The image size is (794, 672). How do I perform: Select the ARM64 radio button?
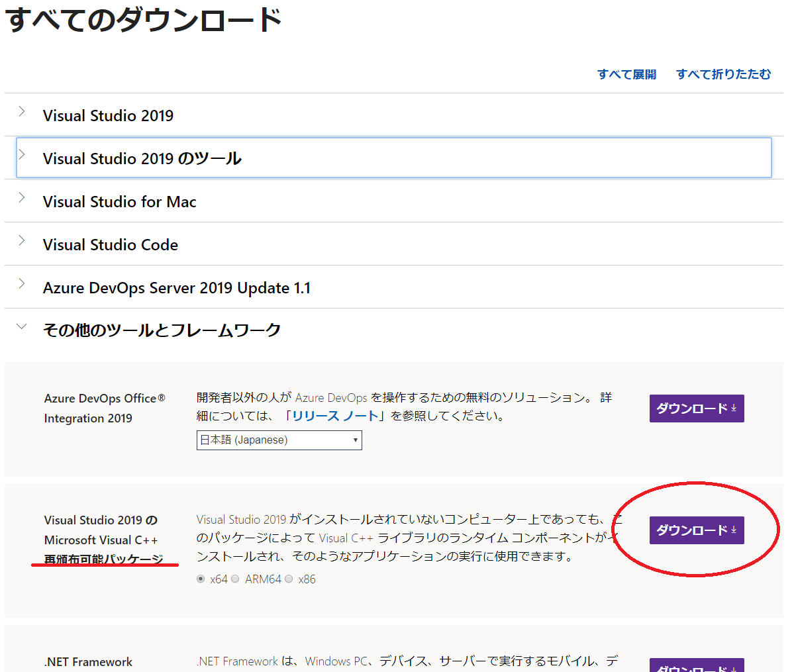[x=236, y=579]
